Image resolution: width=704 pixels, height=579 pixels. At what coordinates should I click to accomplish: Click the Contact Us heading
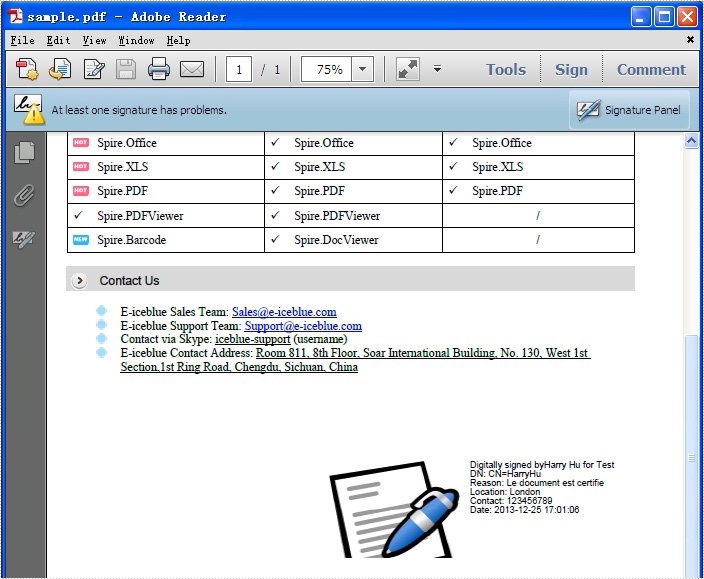coord(129,281)
